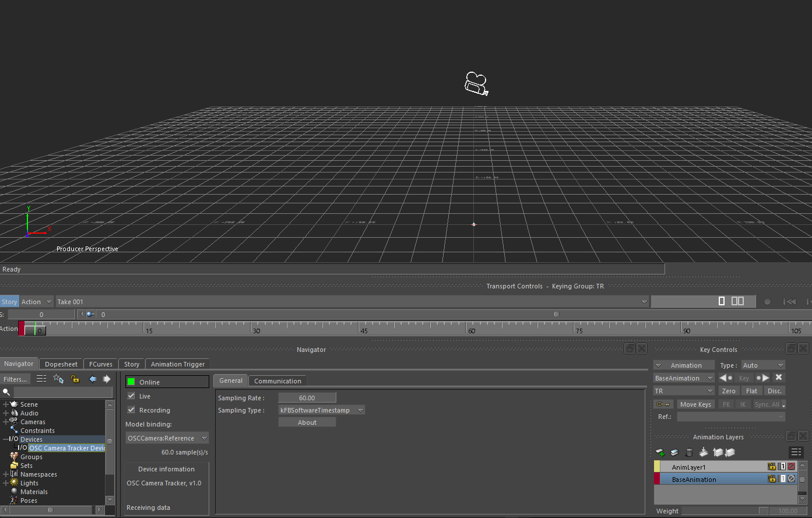Select the camera icon in the viewport
Image resolution: width=812 pixels, height=518 pixels.
point(476,84)
